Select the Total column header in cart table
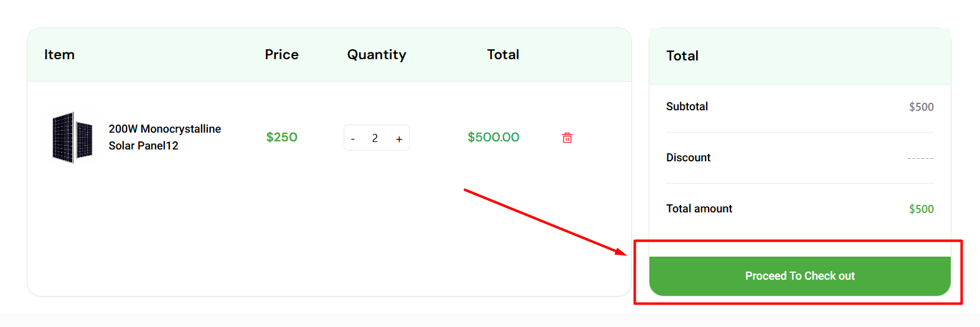 click(x=503, y=55)
